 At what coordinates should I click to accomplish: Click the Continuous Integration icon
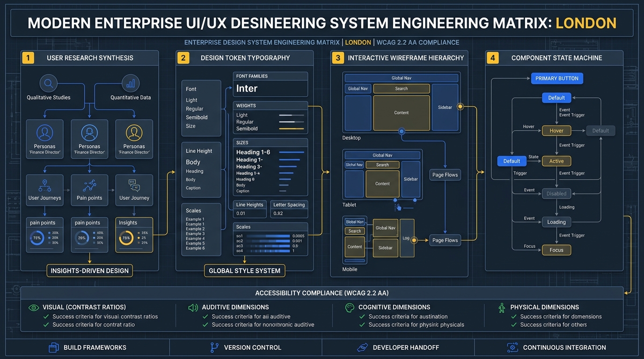[x=512, y=347]
